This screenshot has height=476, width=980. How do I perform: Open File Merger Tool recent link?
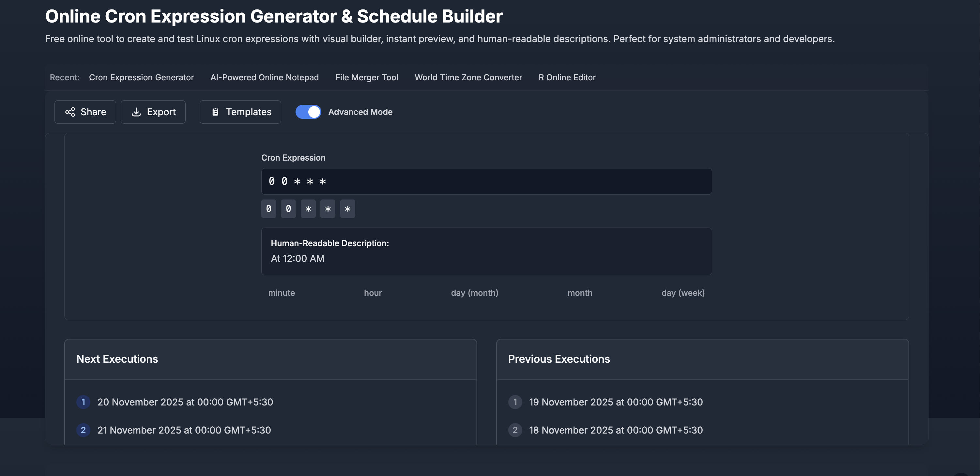point(366,77)
